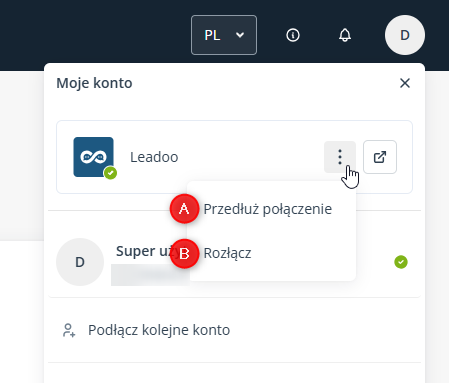449x383 pixels.
Task: Click the Super user name text
Action: (143, 251)
